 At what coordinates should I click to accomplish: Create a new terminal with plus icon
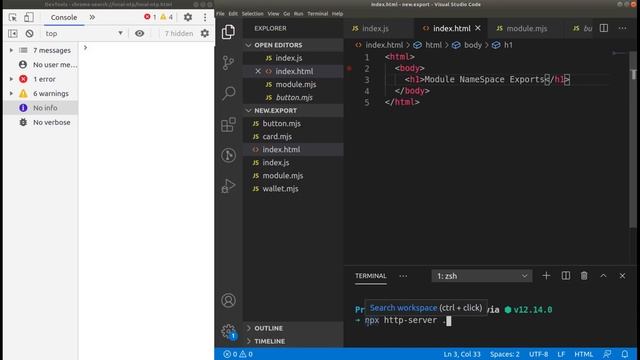point(546,276)
